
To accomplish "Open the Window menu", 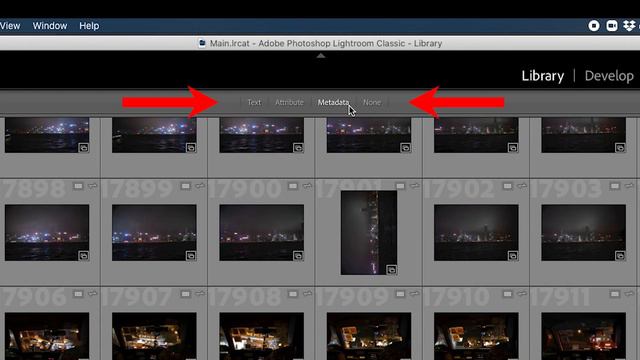I will 50,26.
